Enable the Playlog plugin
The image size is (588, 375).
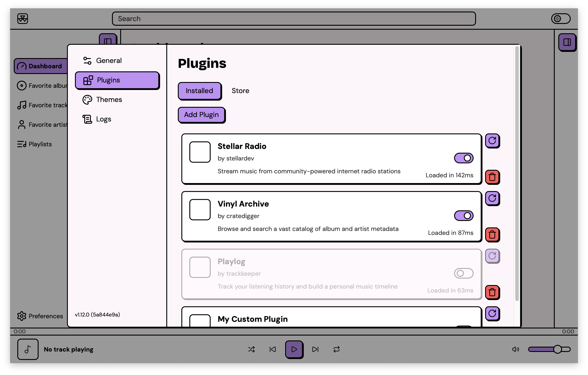[463, 273]
